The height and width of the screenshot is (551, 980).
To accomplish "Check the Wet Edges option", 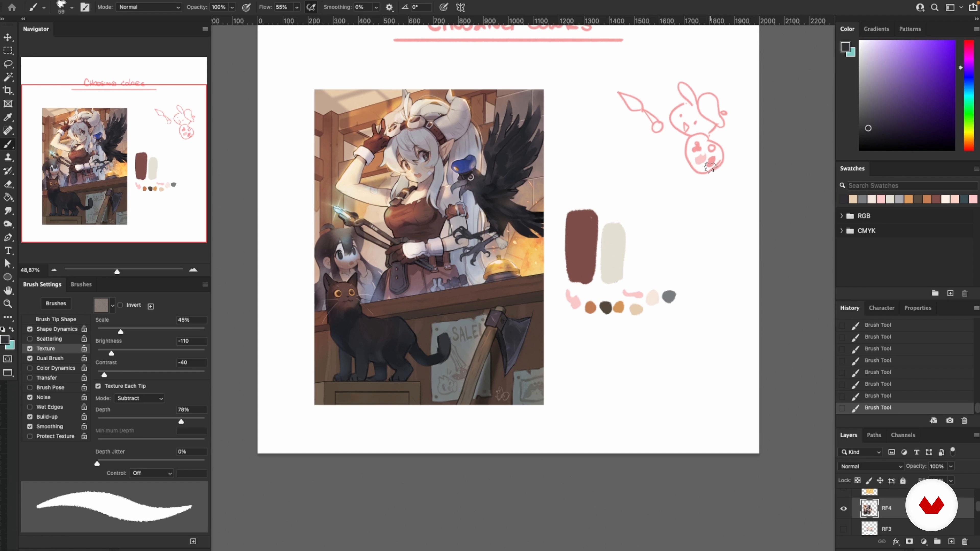I will click(30, 407).
